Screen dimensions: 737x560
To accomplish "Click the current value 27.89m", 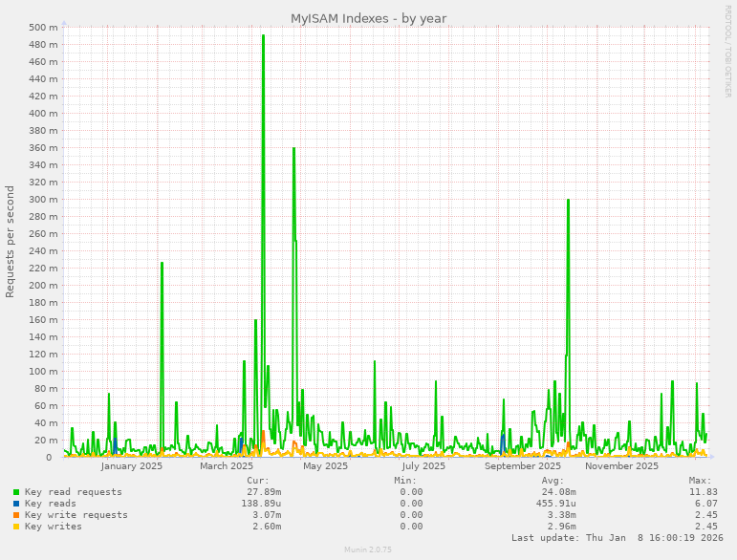I will tap(264, 492).
